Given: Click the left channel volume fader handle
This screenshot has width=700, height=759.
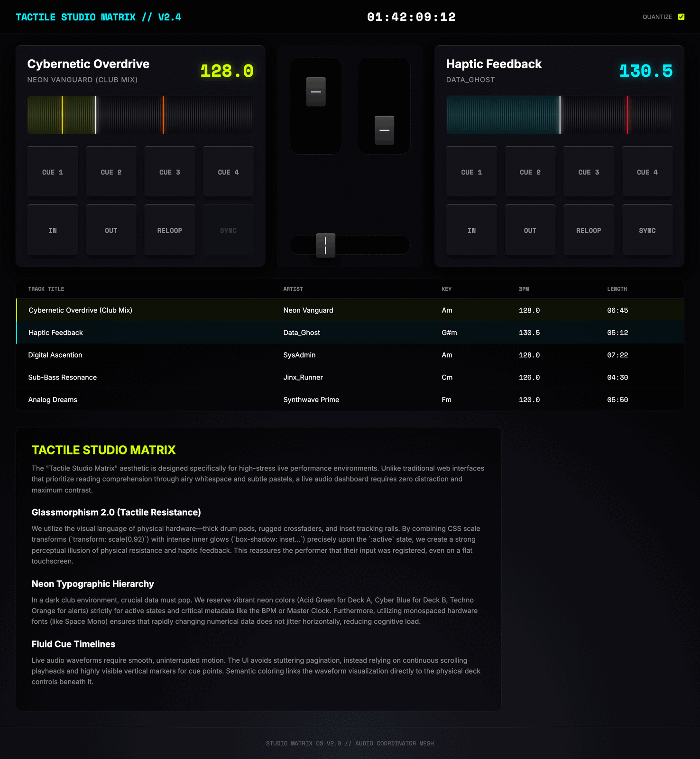Looking at the screenshot, I should click(316, 92).
